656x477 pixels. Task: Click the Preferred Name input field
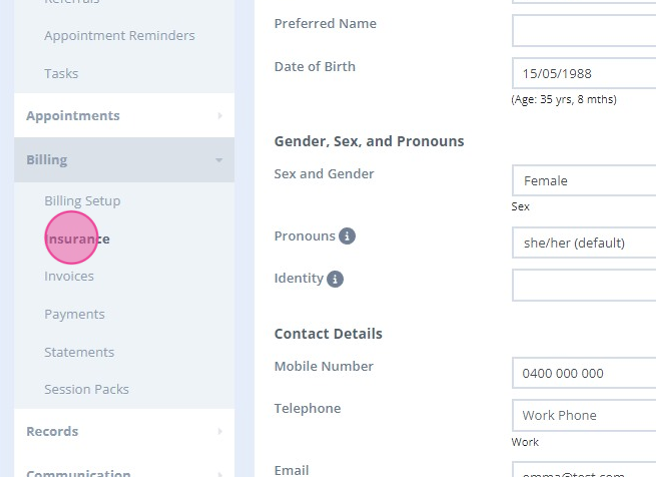click(x=584, y=31)
